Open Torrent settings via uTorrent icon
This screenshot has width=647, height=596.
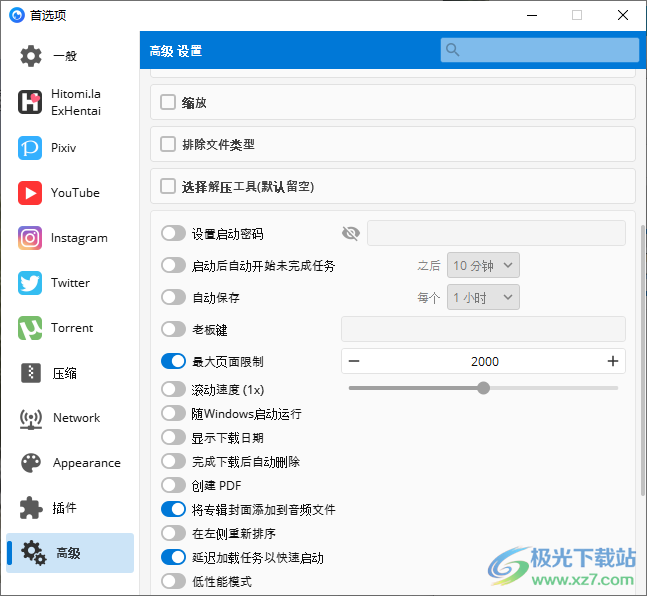point(30,328)
